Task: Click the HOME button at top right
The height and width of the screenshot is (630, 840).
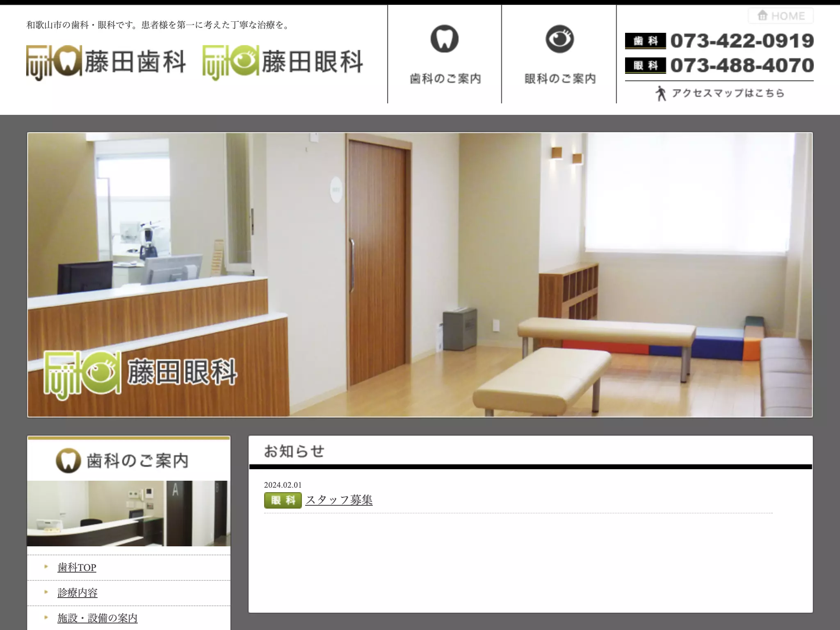Action: (x=781, y=16)
